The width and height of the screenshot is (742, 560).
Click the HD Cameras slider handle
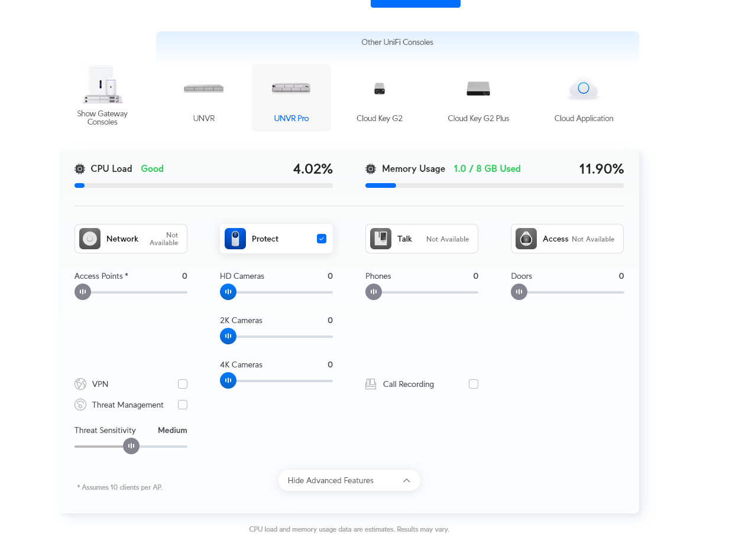click(228, 292)
